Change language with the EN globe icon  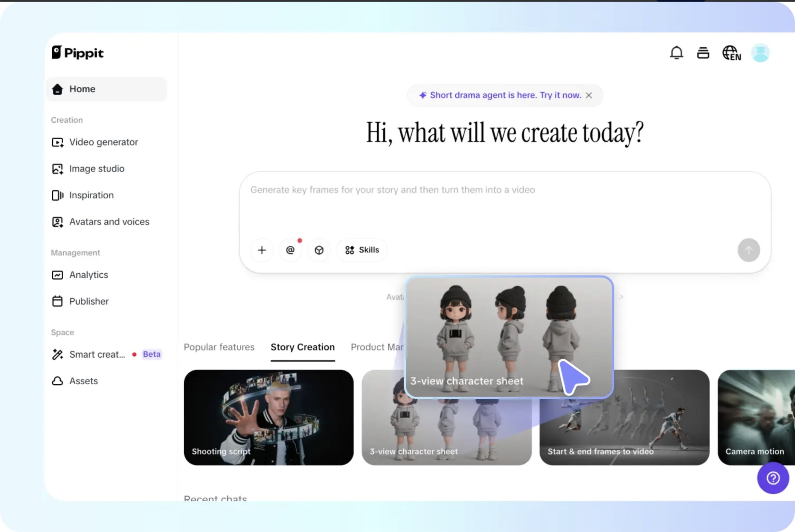tap(732, 53)
